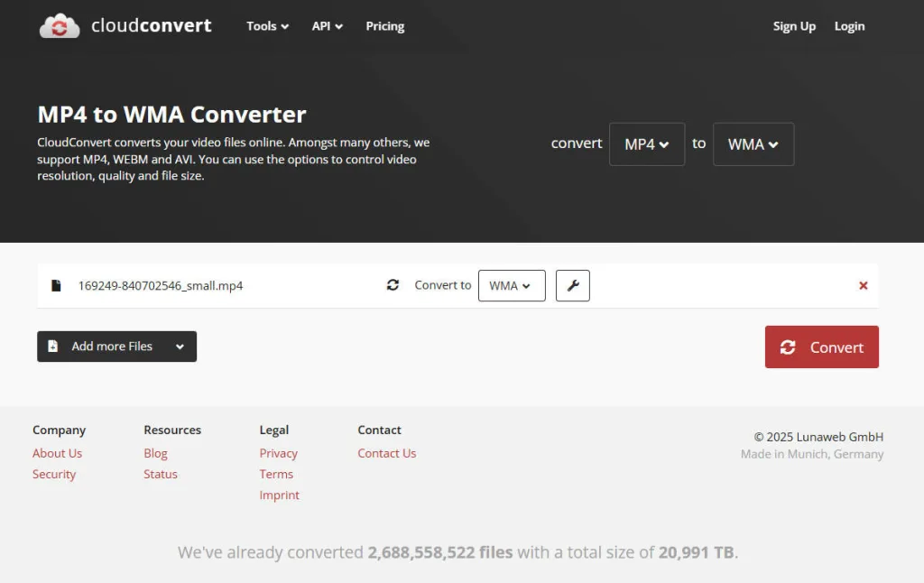
Task: Open the Sign Up link
Action: point(794,26)
